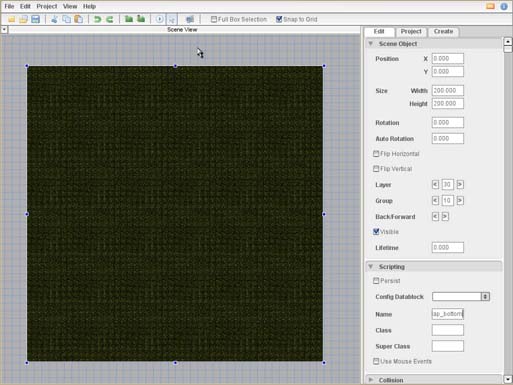
Task: Click the Rotation input field
Action: 448,122
